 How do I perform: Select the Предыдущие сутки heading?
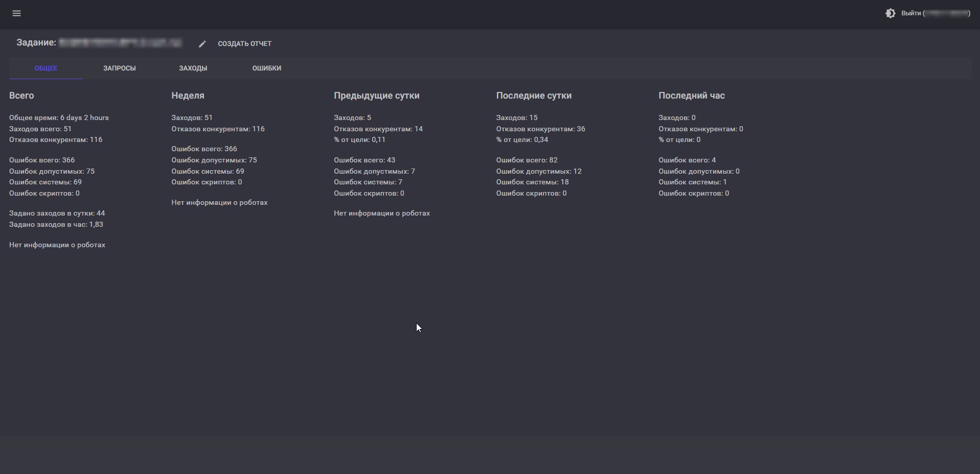tap(376, 96)
